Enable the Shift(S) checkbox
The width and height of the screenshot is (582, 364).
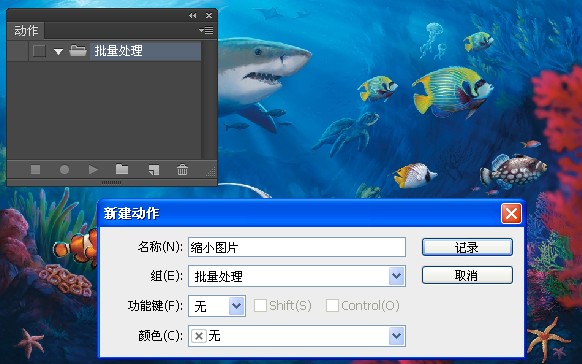pyautogui.click(x=260, y=306)
